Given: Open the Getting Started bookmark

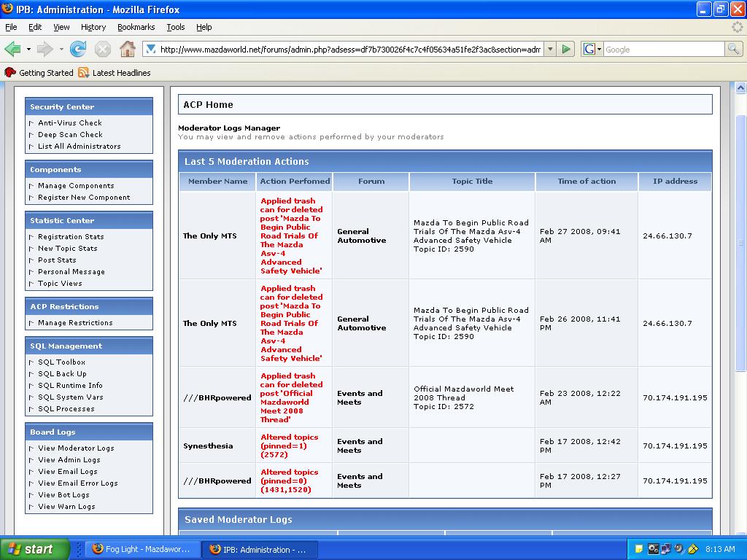Looking at the screenshot, I should pos(39,73).
